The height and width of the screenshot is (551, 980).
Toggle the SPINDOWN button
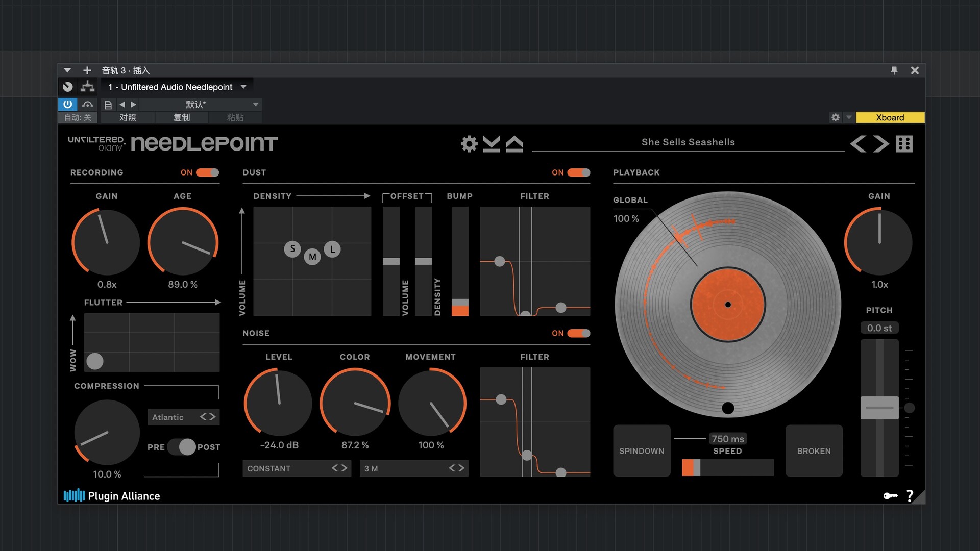pyautogui.click(x=642, y=451)
